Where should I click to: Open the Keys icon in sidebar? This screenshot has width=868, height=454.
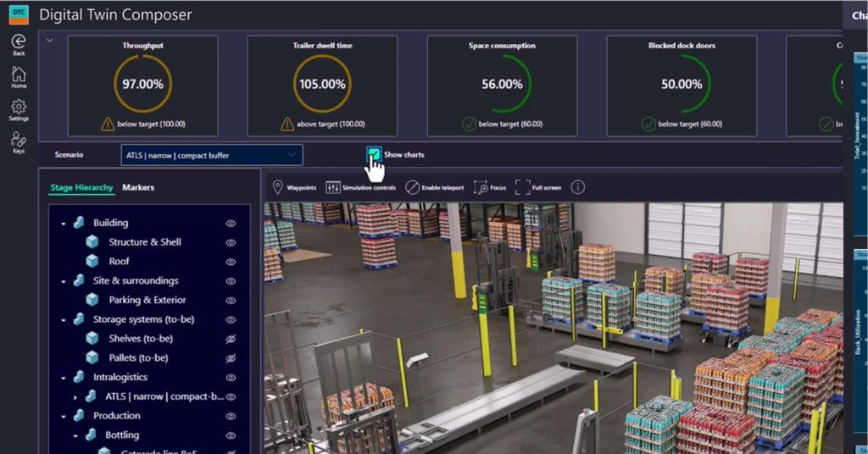(x=19, y=139)
